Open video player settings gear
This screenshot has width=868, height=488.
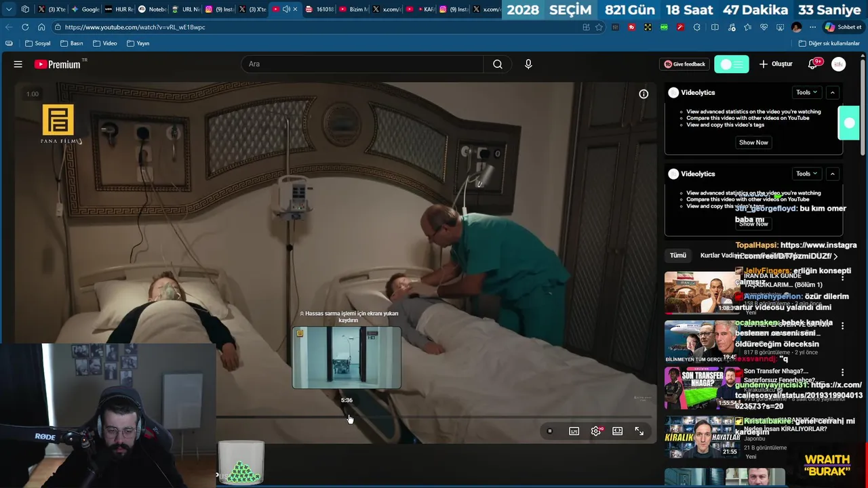596,431
